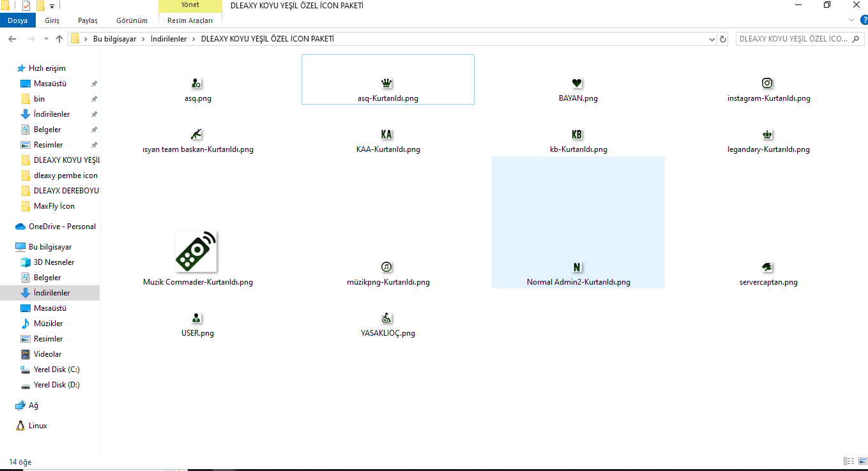Open the Quick Access Toolbar customize dropdown
Image resolution: width=868 pixels, height=471 pixels.
(52, 6)
